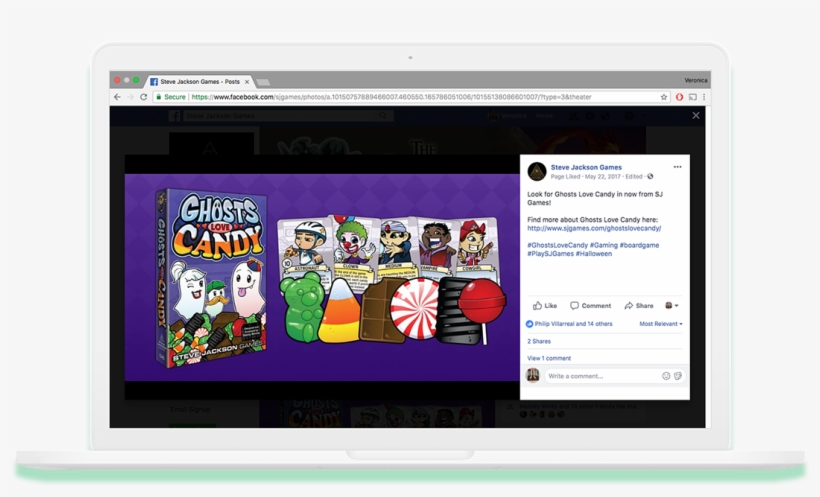Screen dimensions: 820x497
Task: Click the #Gaming hashtag
Action: (603, 245)
